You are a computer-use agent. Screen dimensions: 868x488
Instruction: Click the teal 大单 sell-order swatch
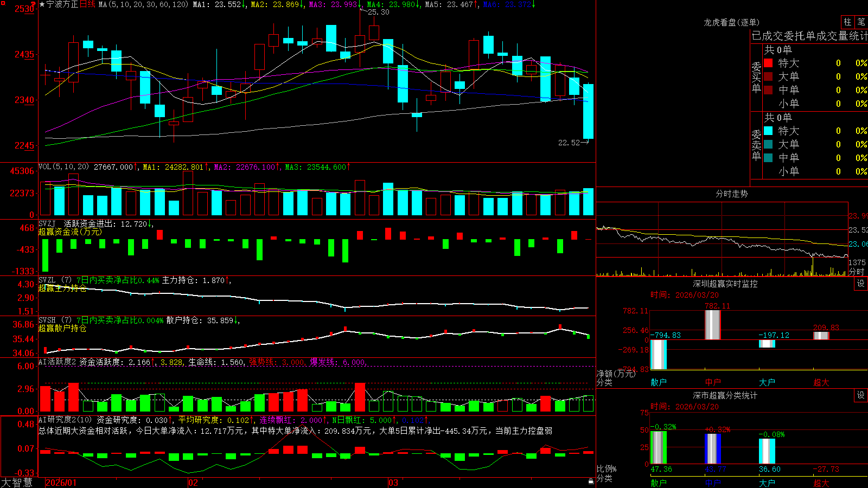click(768, 144)
